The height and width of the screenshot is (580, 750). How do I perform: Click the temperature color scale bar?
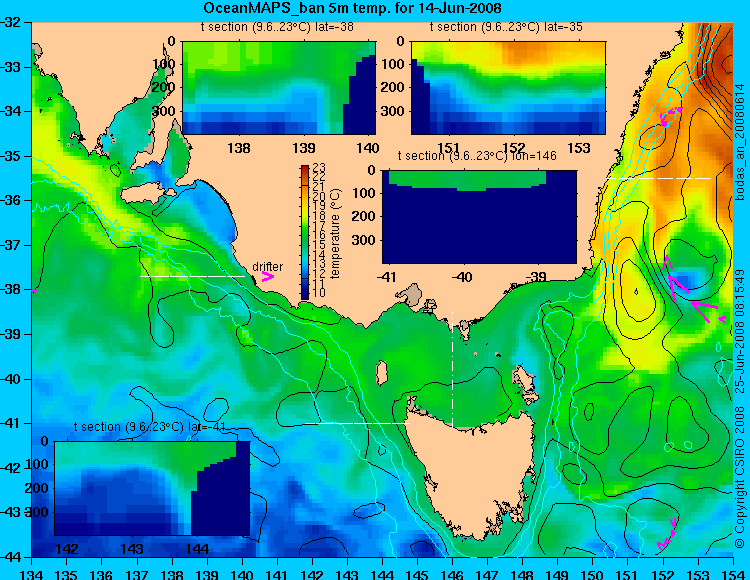(x=305, y=232)
